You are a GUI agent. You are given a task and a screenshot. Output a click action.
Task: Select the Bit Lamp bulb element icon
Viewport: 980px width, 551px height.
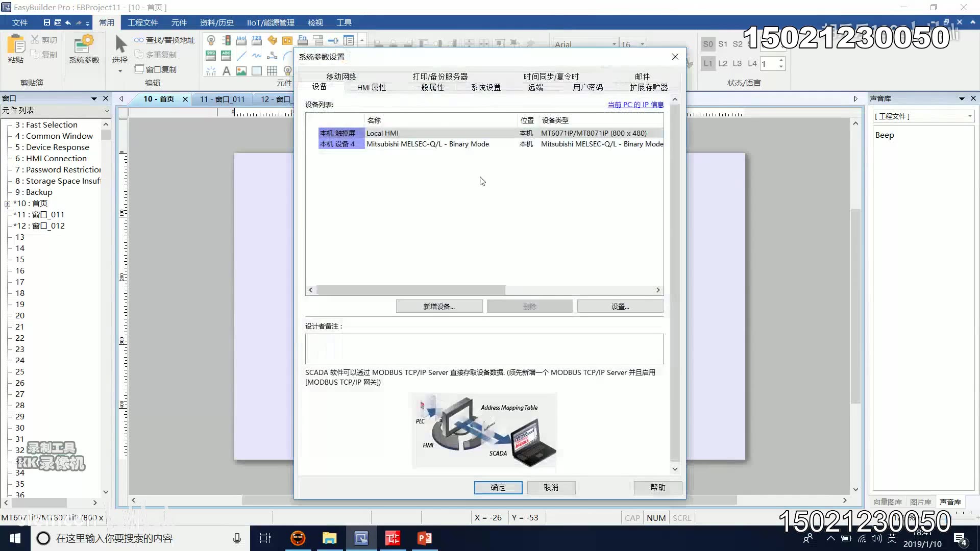coord(211,40)
